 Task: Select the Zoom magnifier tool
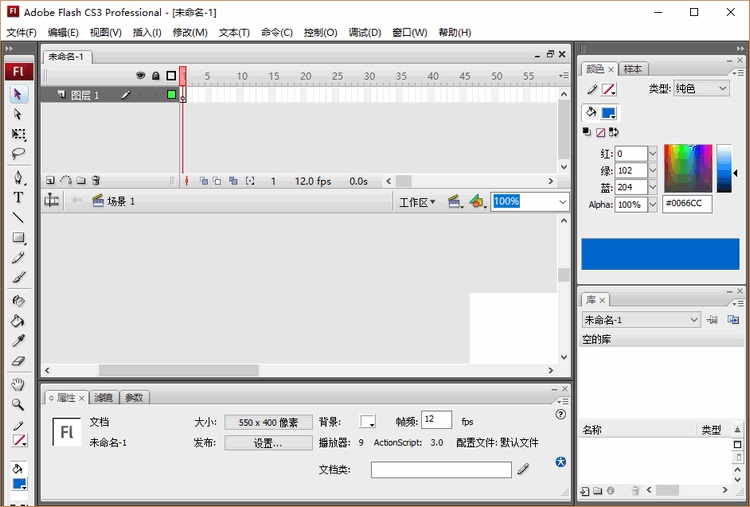click(18, 404)
